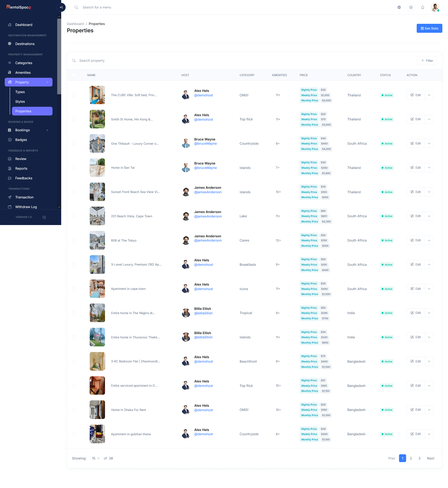This screenshot has height=488, width=448.
Task: Open action dropdown for Smith St Home
Action: pos(429,119)
